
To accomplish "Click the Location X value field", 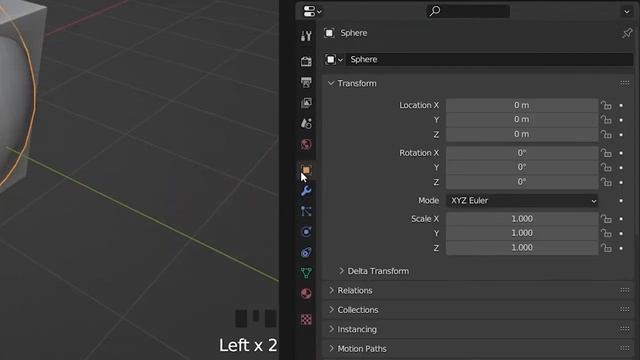I will click(522, 105).
